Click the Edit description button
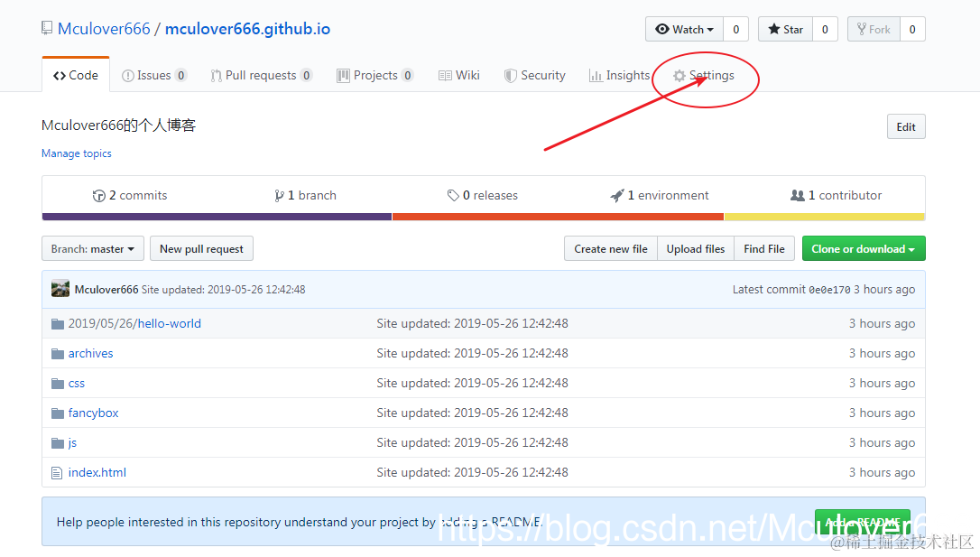This screenshot has width=980, height=557. [x=906, y=127]
